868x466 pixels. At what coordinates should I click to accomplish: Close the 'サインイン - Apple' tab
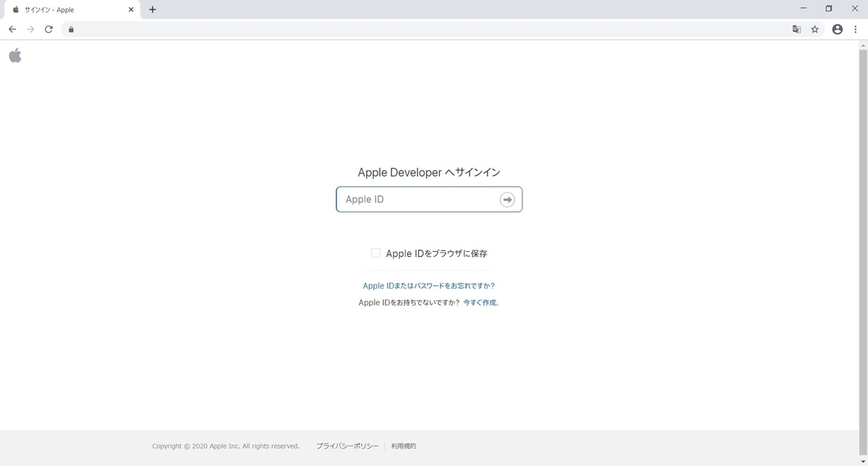point(131,10)
